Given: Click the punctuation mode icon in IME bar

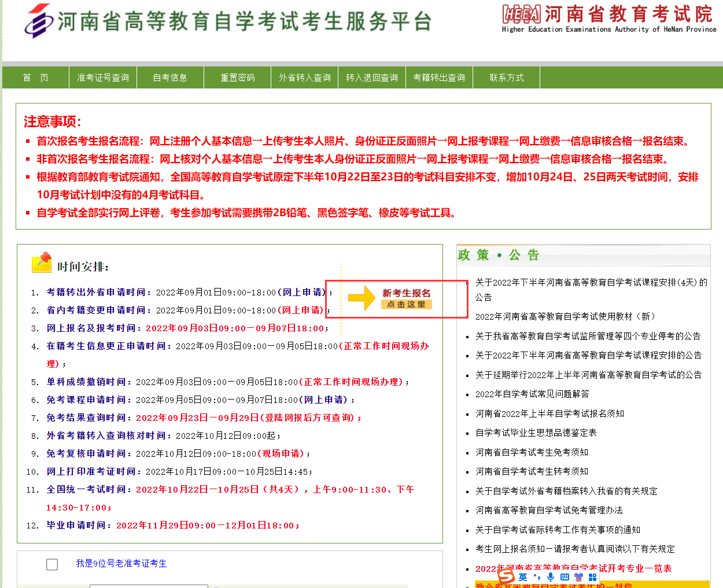Looking at the screenshot, I should 537,577.
